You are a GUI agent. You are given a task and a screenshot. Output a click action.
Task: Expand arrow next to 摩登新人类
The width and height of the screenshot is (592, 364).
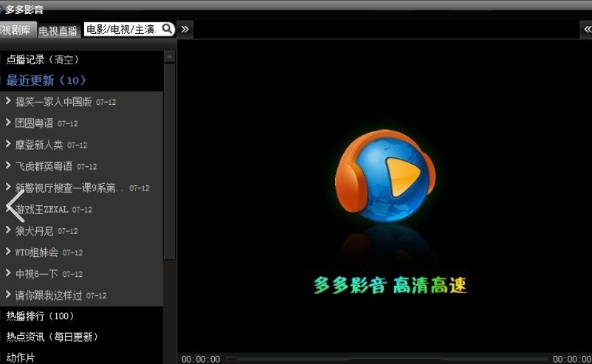pos(8,143)
